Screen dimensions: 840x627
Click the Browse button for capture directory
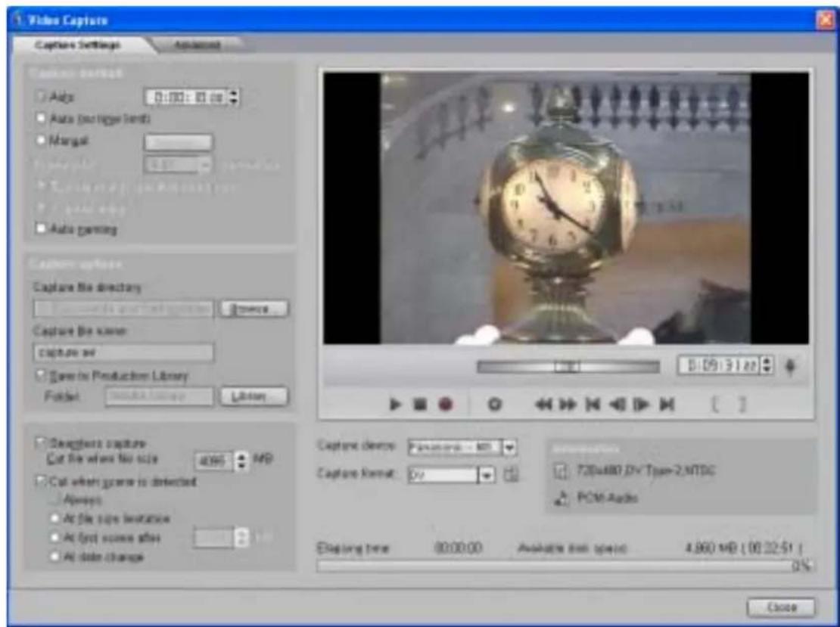coord(254,309)
